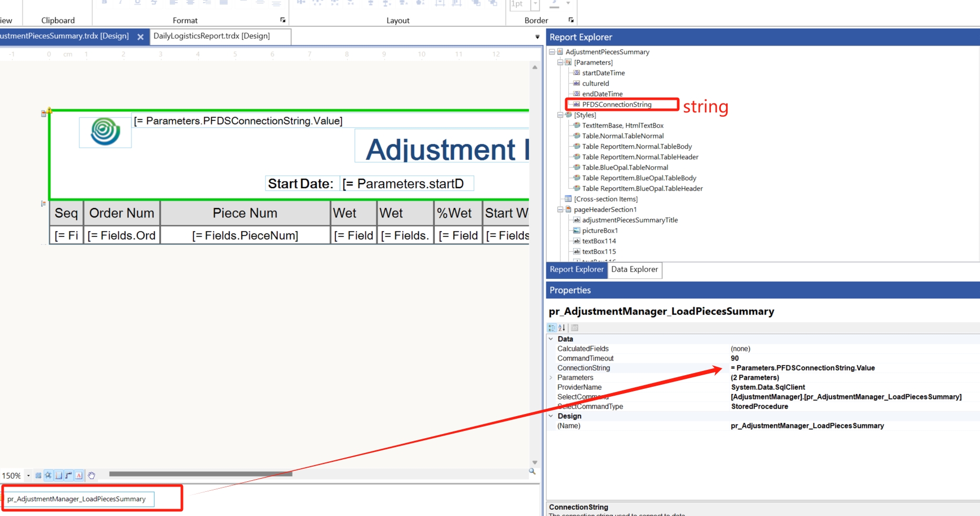The width and height of the screenshot is (980, 516).
Task: Switch to DailyLogisticsReport.trdx design tab
Action: point(211,36)
